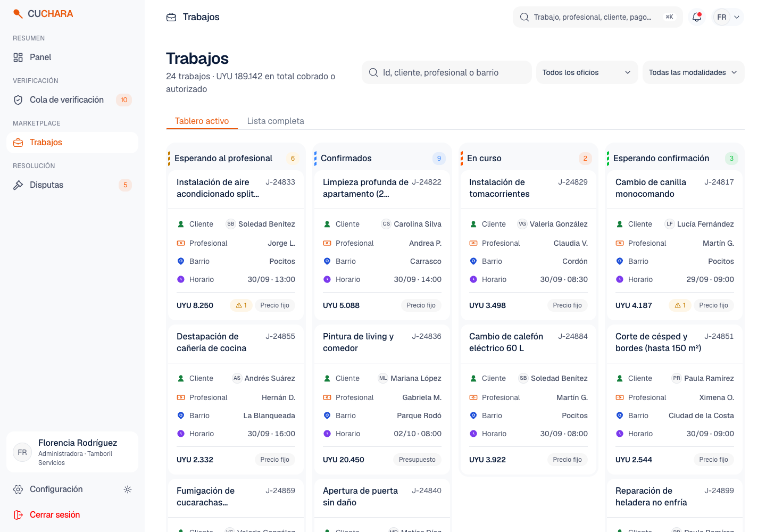Click the Cerrar sesión logout icon
The width and height of the screenshot is (766, 532).
[x=18, y=515]
